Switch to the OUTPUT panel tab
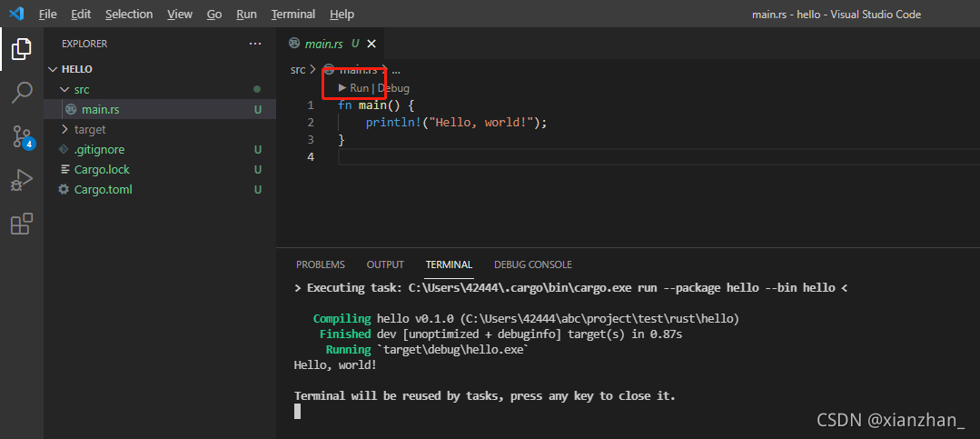The height and width of the screenshot is (439, 980). (x=385, y=264)
